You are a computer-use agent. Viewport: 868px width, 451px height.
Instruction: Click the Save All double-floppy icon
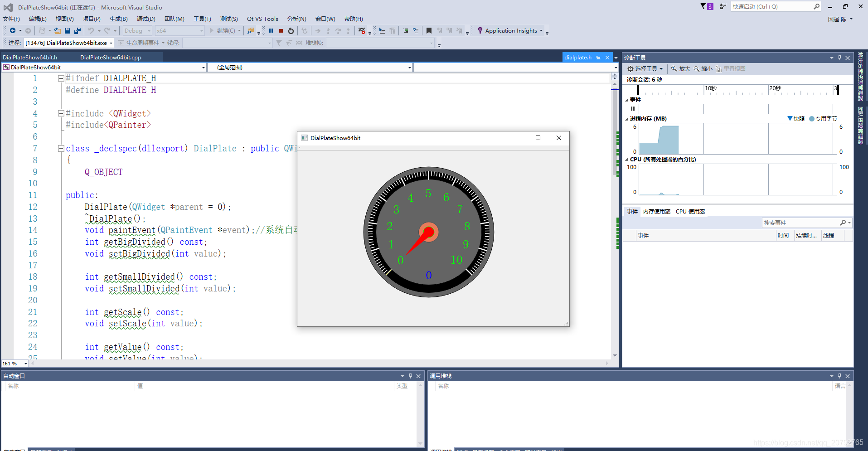point(78,31)
